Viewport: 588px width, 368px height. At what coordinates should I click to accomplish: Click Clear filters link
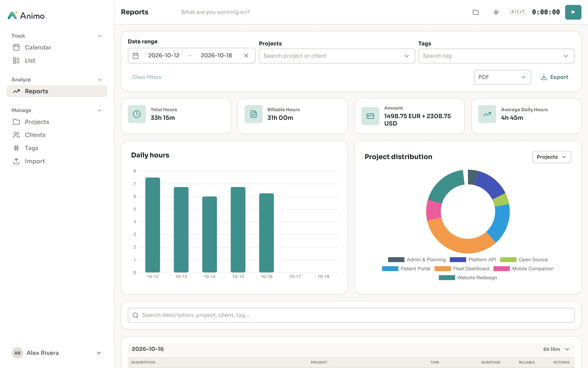point(147,77)
